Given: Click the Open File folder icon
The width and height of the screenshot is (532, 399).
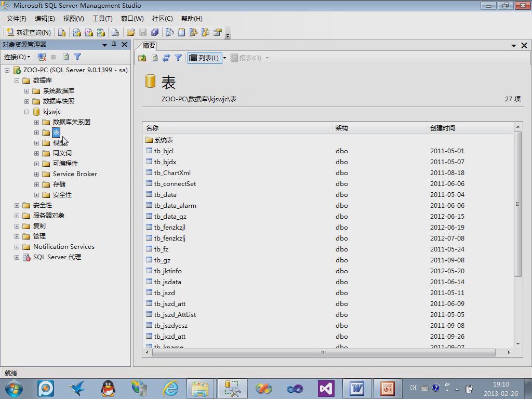Looking at the screenshot, I should click(x=130, y=32).
